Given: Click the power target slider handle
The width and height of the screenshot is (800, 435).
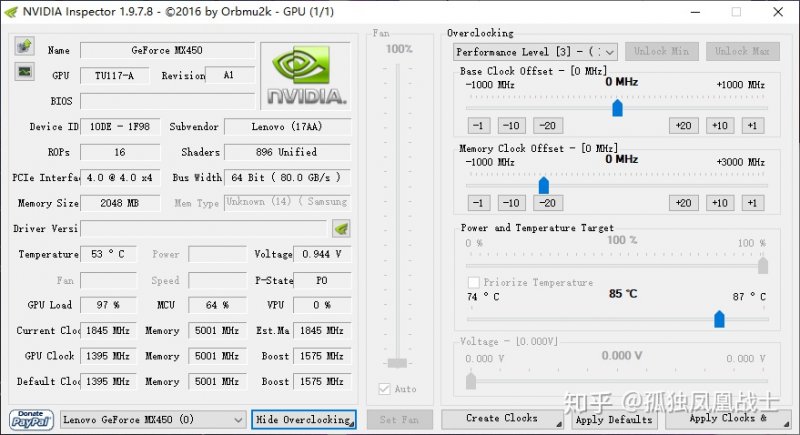Looking at the screenshot, I should coord(763,266).
